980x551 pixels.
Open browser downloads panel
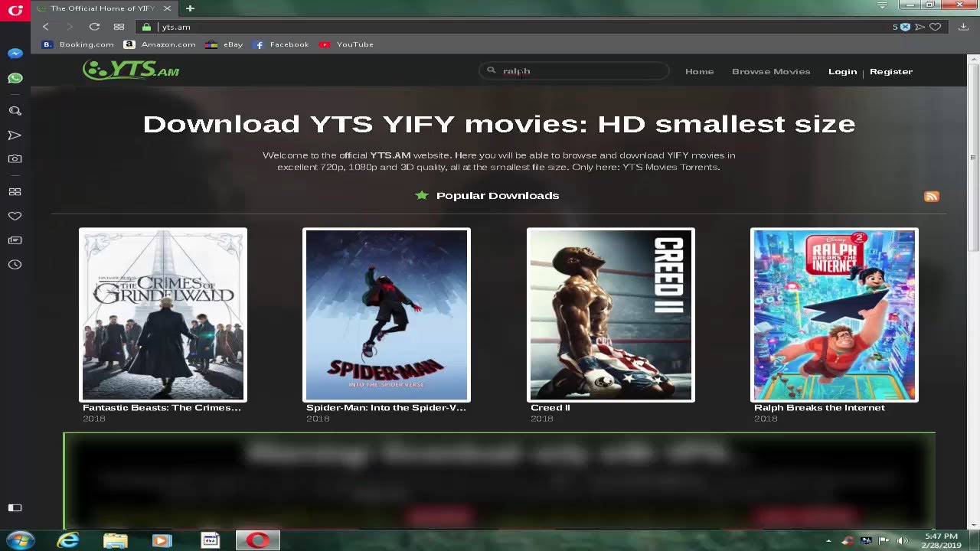point(963,27)
